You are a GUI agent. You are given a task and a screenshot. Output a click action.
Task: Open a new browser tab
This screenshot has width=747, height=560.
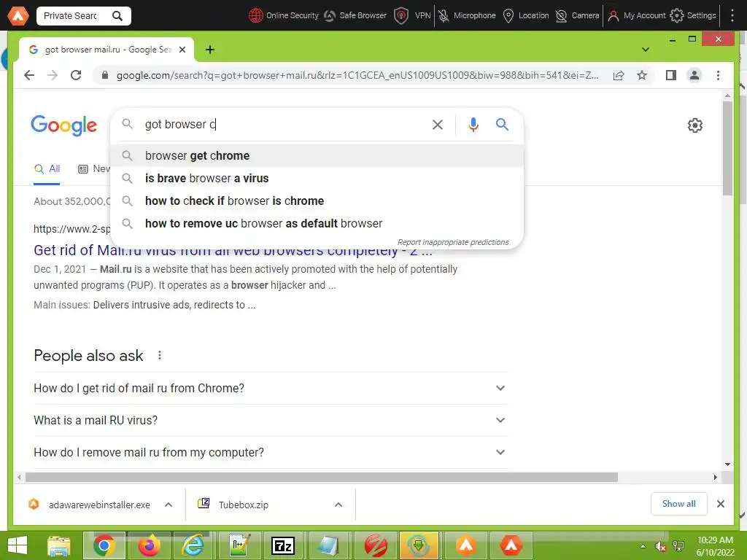click(209, 50)
